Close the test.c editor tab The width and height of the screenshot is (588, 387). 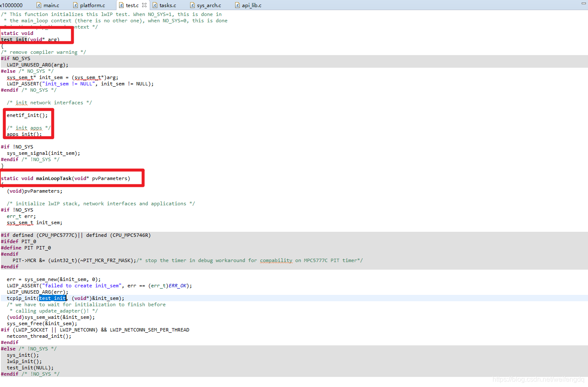(144, 5)
